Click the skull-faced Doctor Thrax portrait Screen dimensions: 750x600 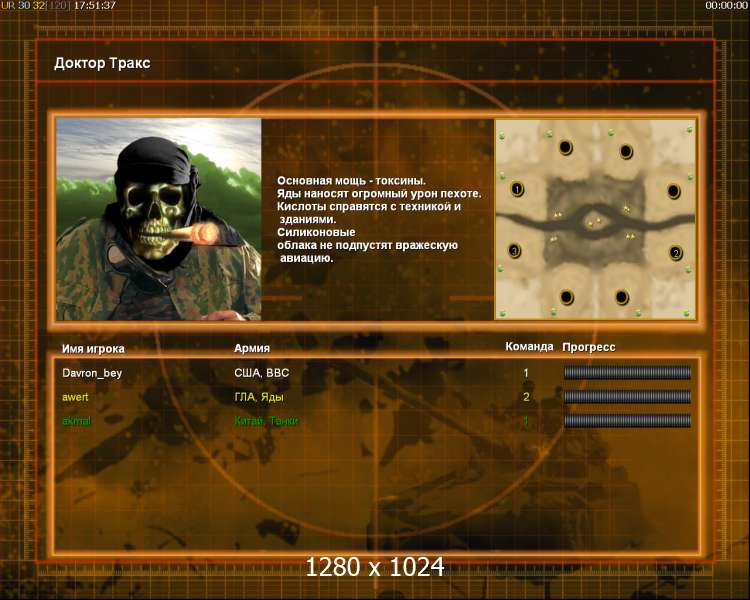(x=159, y=219)
